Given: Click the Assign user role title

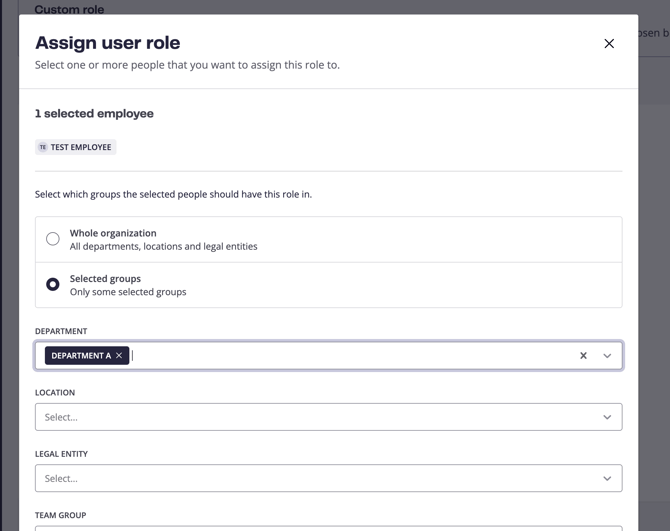Looking at the screenshot, I should coord(107,43).
